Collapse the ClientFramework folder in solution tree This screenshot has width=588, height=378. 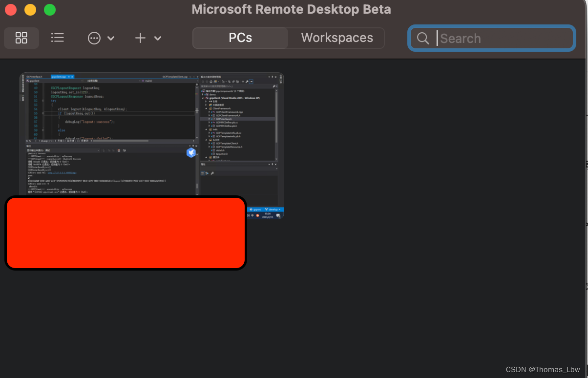[x=206, y=108]
